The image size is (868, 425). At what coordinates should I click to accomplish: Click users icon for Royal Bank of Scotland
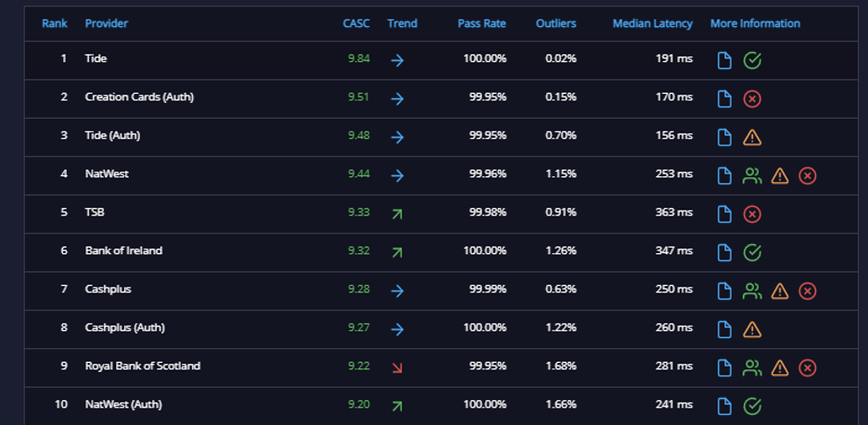click(752, 367)
